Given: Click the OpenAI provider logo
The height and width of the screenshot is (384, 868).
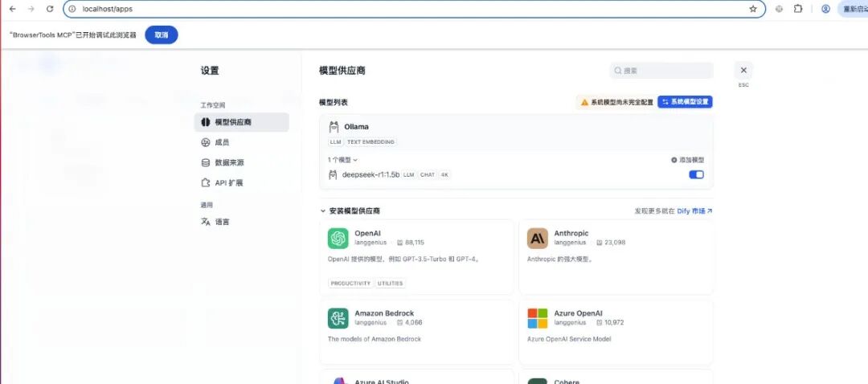Looking at the screenshot, I should (x=338, y=239).
